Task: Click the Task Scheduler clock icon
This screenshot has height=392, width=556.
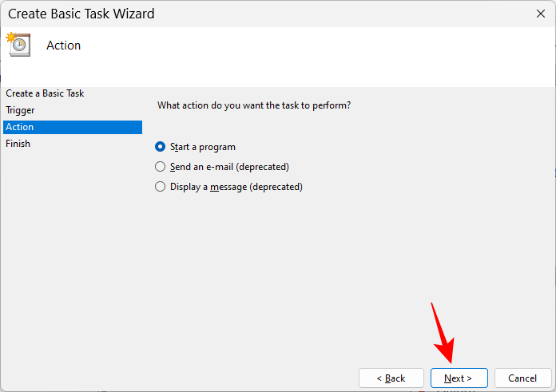Action: pyautogui.click(x=18, y=44)
